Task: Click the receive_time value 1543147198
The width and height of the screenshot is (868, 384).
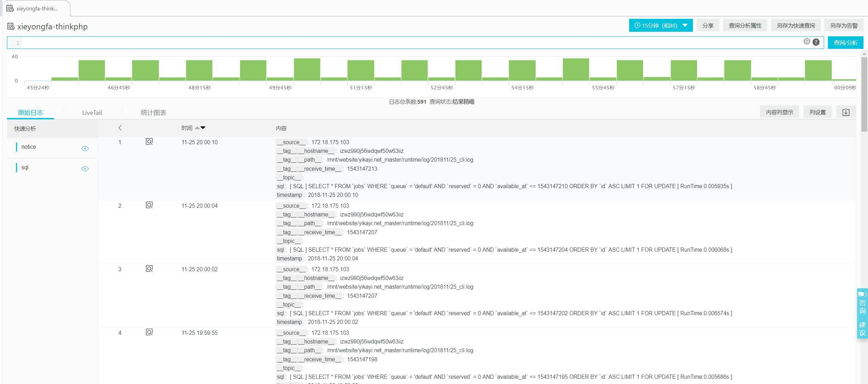Action: pyautogui.click(x=362, y=359)
